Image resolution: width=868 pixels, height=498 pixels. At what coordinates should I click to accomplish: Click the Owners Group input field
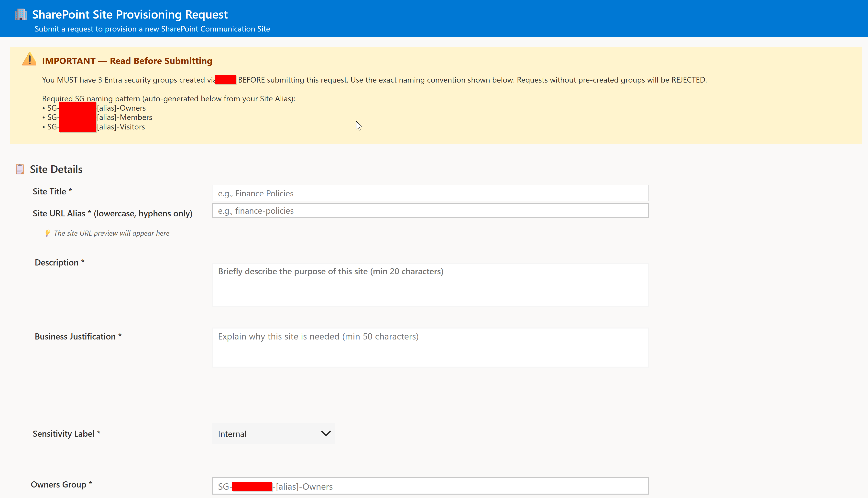(430, 486)
